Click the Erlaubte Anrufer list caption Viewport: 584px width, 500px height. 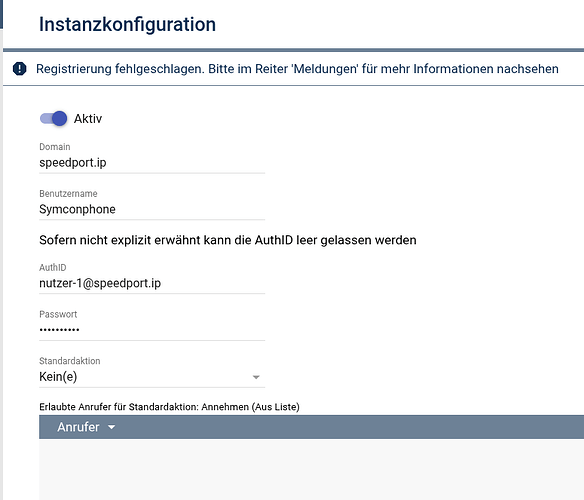[169, 407]
